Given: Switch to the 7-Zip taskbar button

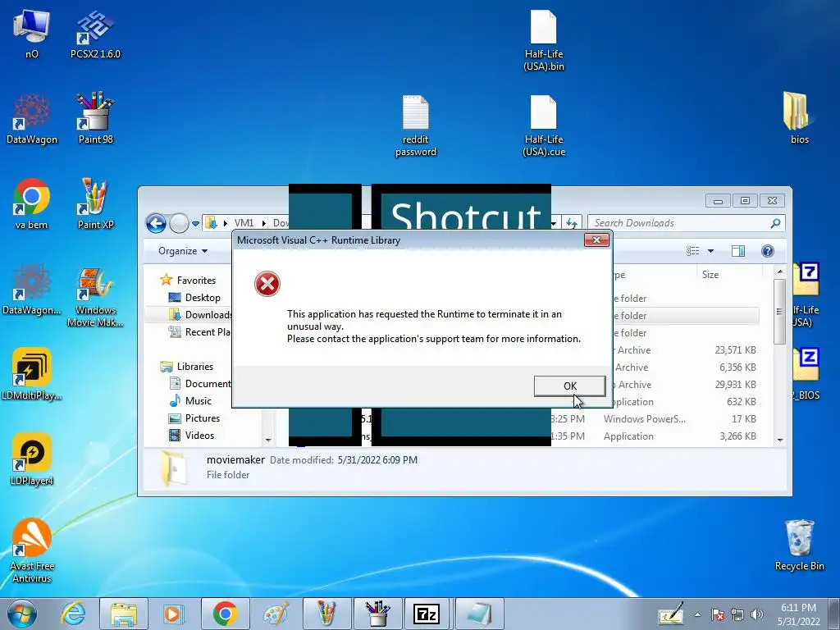Looking at the screenshot, I should point(427,614).
